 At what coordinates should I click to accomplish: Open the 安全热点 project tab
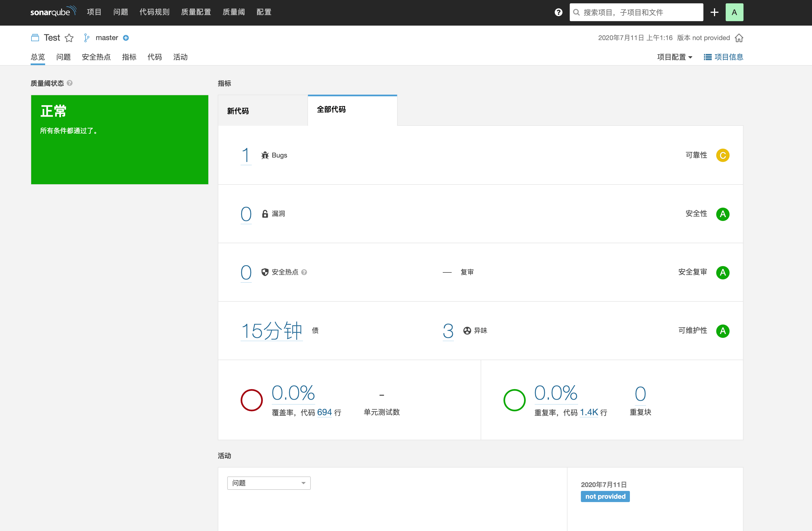(96, 57)
